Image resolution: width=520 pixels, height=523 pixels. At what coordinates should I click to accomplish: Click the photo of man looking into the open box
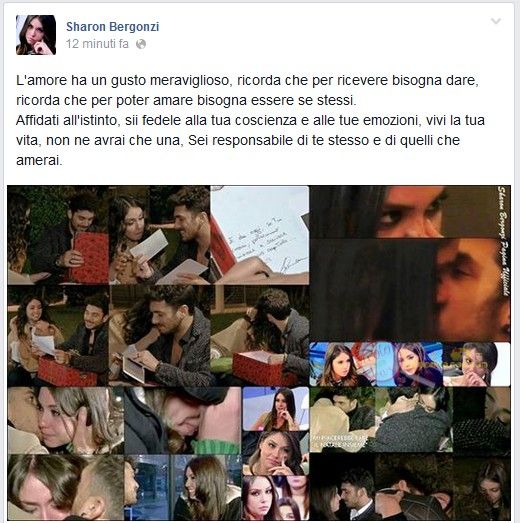coord(159,336)
